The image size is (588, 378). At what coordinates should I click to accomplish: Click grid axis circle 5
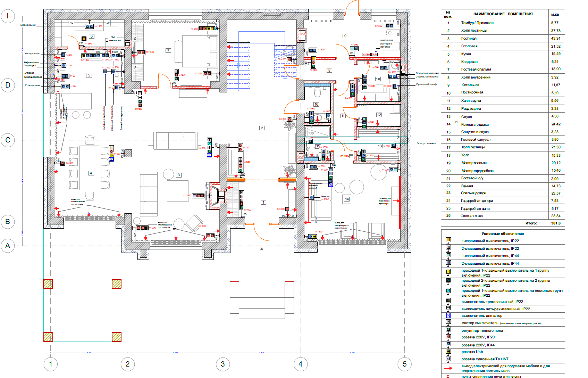tap(405, 364)
